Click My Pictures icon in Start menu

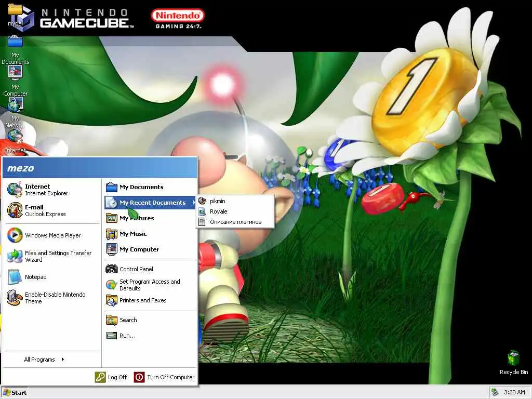[111, 218]
